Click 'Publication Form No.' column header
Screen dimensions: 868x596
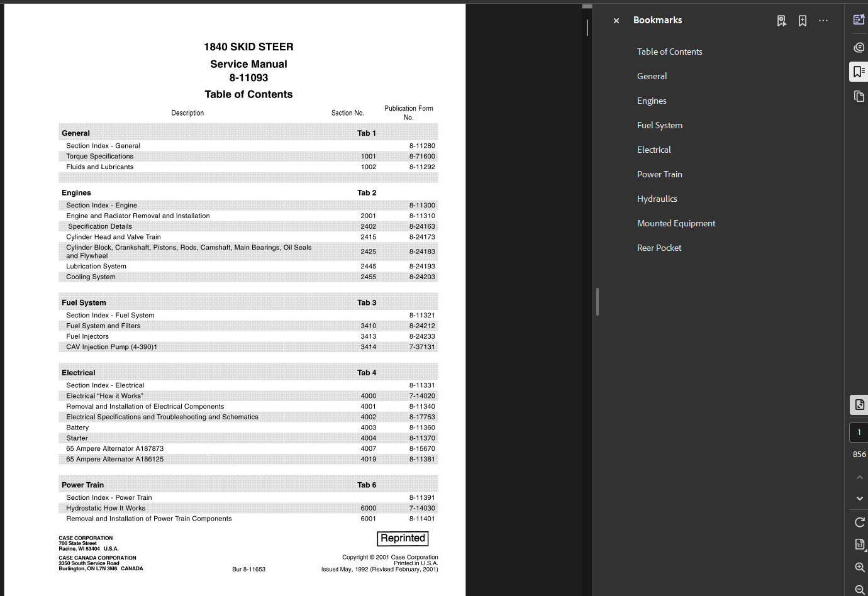pyautogui.click(x=409, y=113)
